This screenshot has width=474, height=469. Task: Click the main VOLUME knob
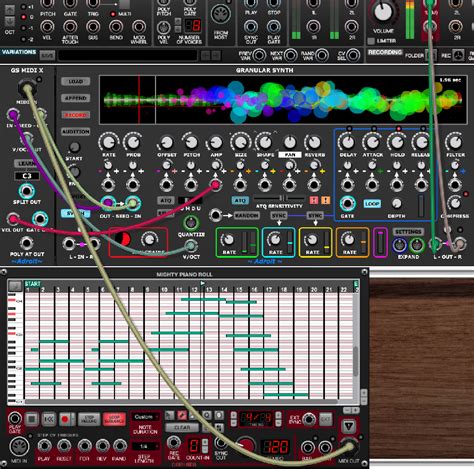383,12
